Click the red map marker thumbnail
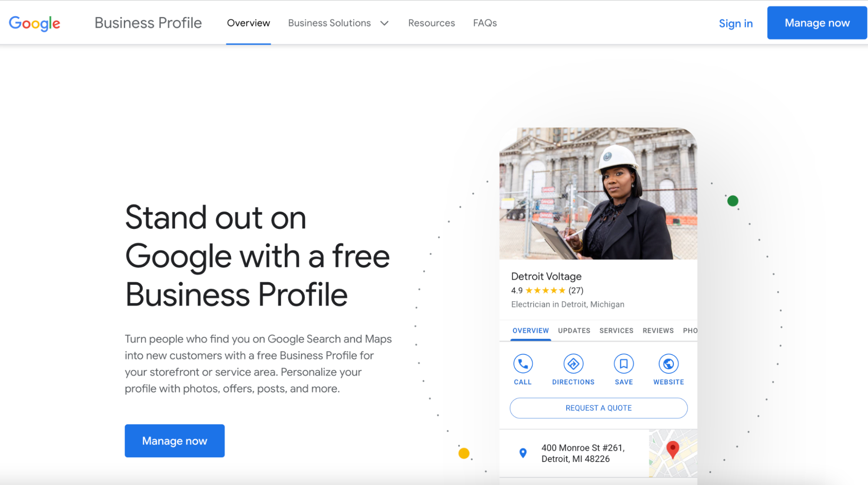The height and width of the screenshot is (485, 868). 673,453
